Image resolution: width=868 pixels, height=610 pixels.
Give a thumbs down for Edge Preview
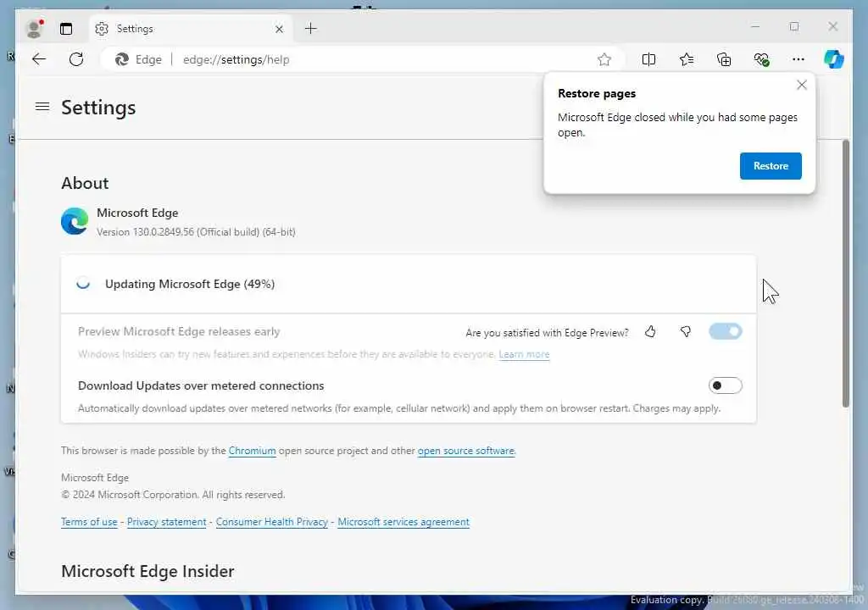pyautogui.click(x=685, y=331)
